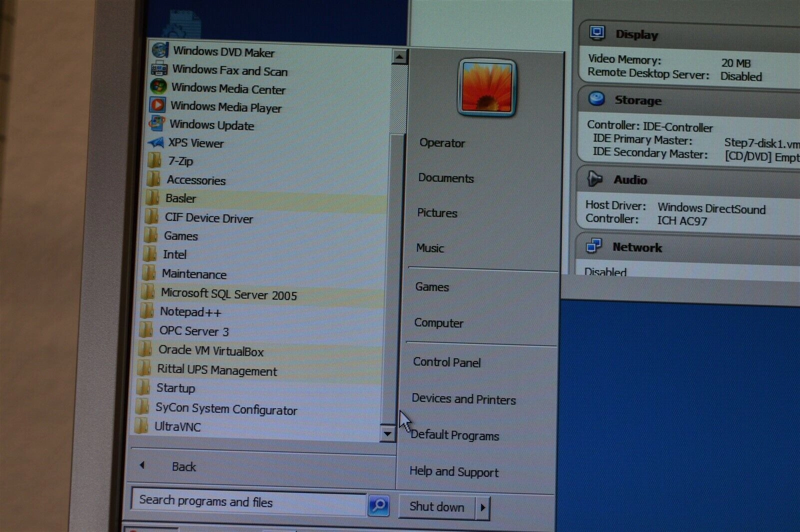Click the Shut down button
800x532 pixels.
click(x=437, y=506)
